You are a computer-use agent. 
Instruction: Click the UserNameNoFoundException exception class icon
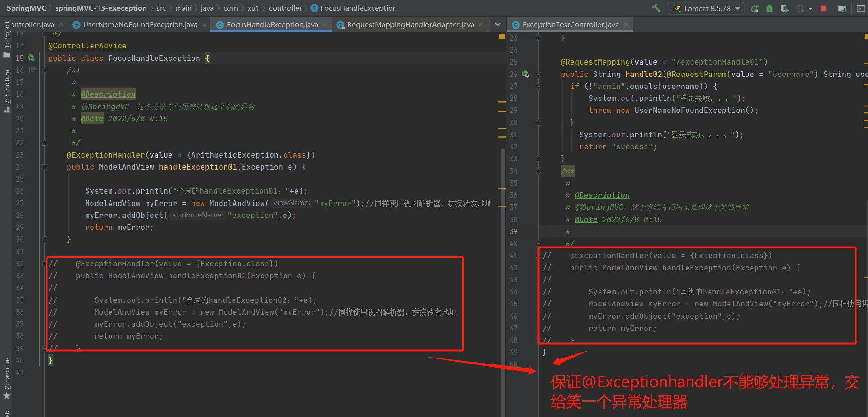click(x=76, y=25)
